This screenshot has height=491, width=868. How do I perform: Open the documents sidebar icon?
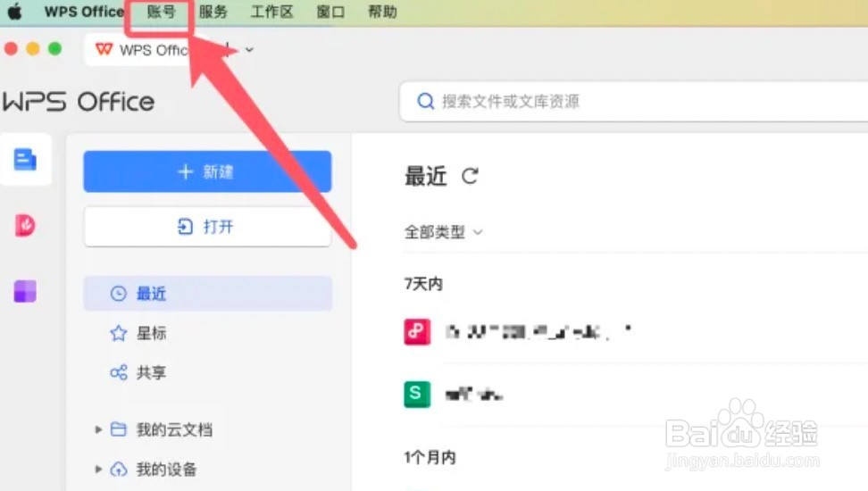[x=26, y=160]
